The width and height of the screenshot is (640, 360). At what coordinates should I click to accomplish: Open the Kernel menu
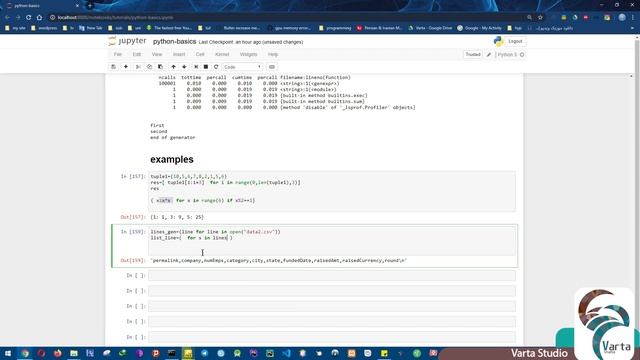click(x=222, y=54)
